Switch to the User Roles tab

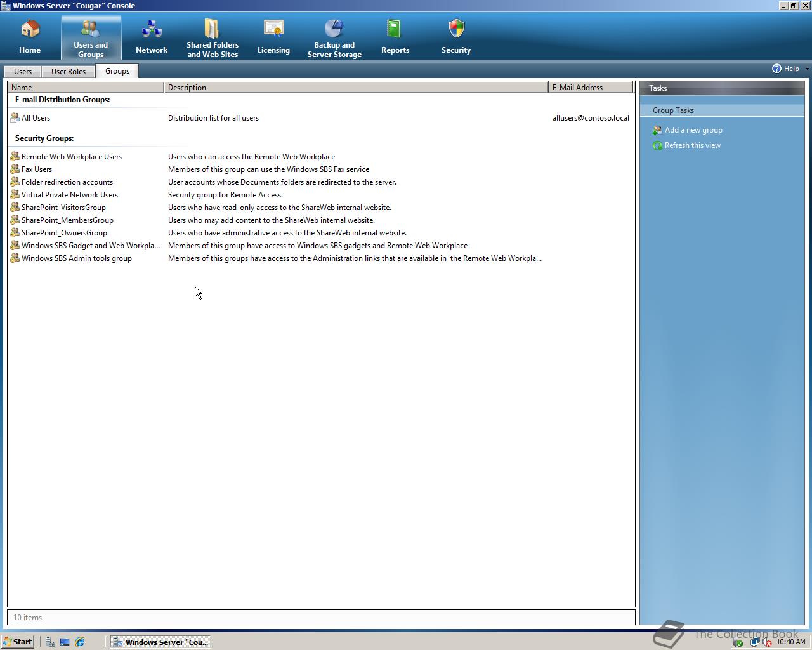pos(69,72)
